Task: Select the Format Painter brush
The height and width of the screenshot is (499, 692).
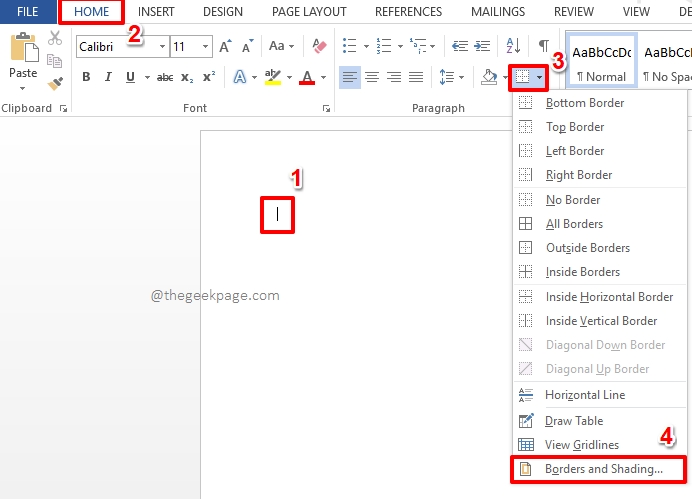Action: 56,83
